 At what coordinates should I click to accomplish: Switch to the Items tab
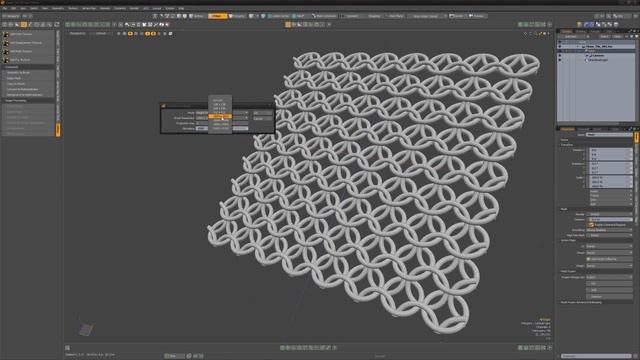click(x=567, y=31)
